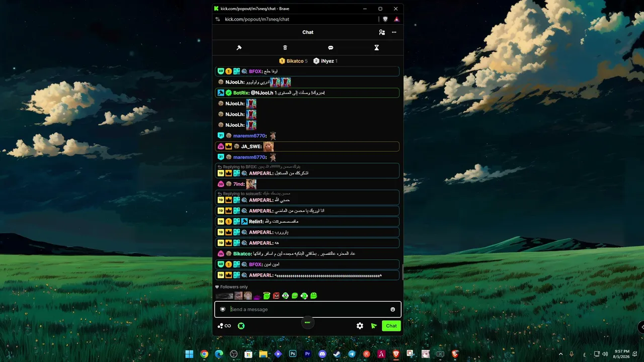Click the Followers only label
The width and height of the screenshot is (644, 362).
[231, 287]
